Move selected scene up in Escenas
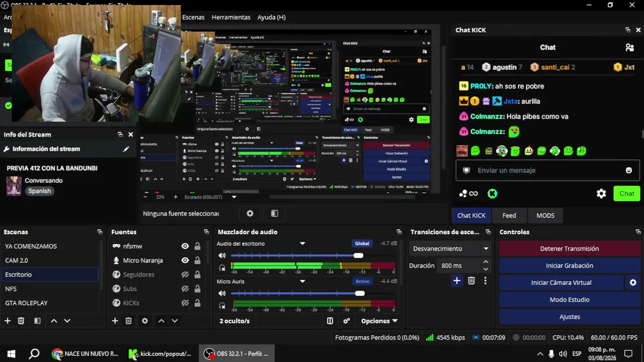 coord(54,321)
